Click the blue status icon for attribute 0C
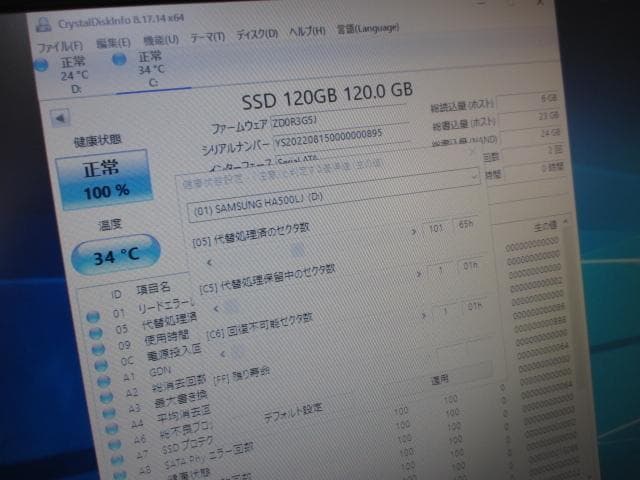The height and width of the screenshot is (480, 640). 101,365
